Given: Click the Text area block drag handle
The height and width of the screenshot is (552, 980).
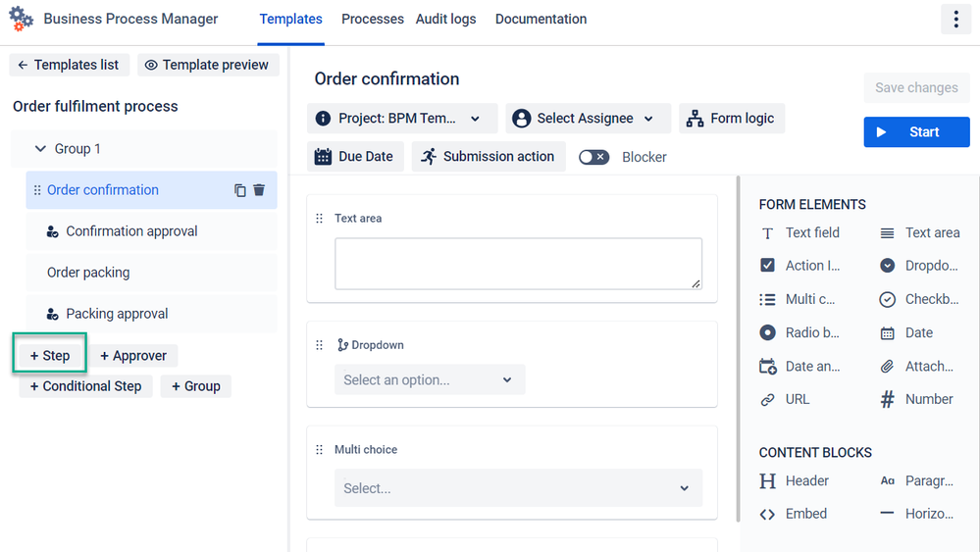Looking at the screenshot, I should pyautogui.click(x=320, y=218).
